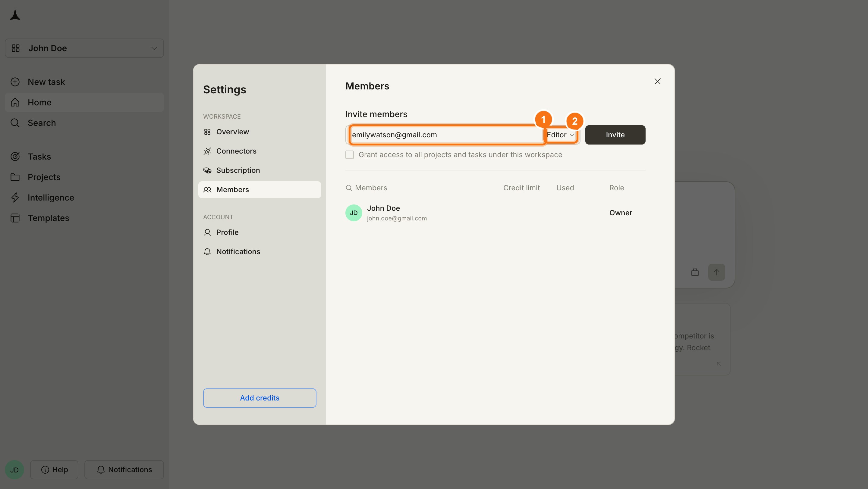Image resolution: width=868 pixels, height=489 pixels.
Task: Open Projects in the sidebar
Action: (84, 177)
